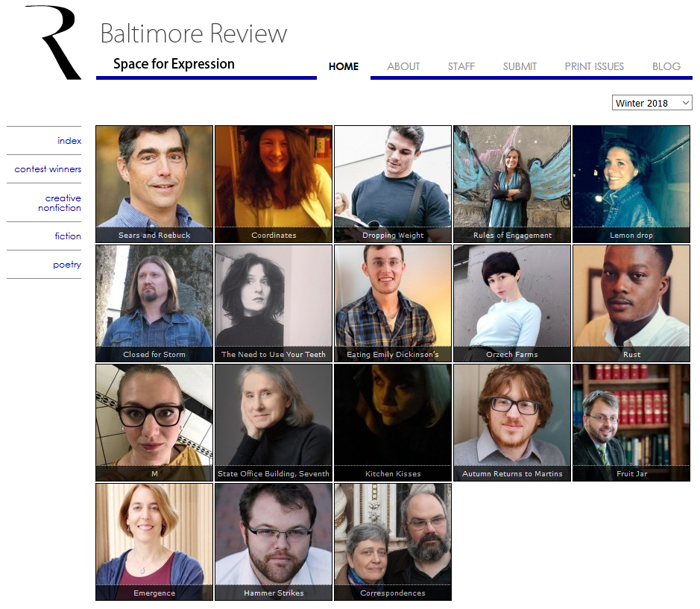Image resolution: width=700 pixels, height=609 pixels.
Task: Open the BLOG page
Action: click(666, 66)
